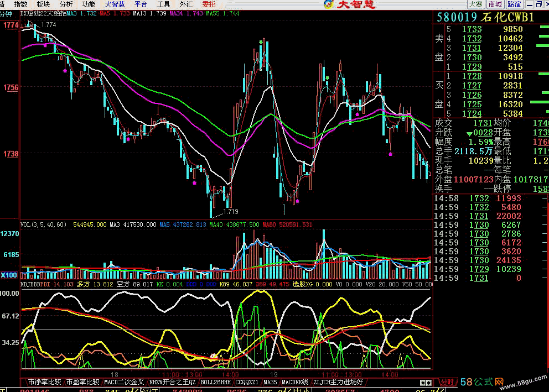
Task: Click sell volume 12304
Action: (510, 48)
